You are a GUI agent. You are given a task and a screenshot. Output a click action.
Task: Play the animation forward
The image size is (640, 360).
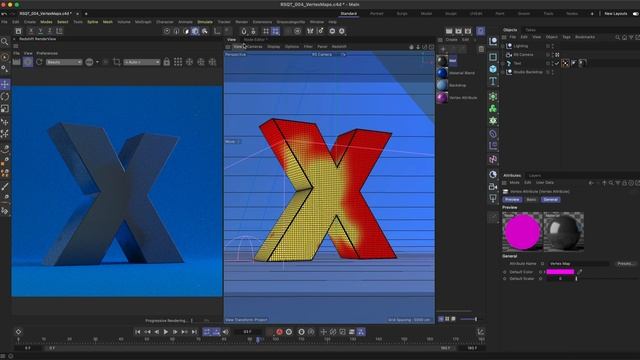pyautogui.click(x=166, y=332)
